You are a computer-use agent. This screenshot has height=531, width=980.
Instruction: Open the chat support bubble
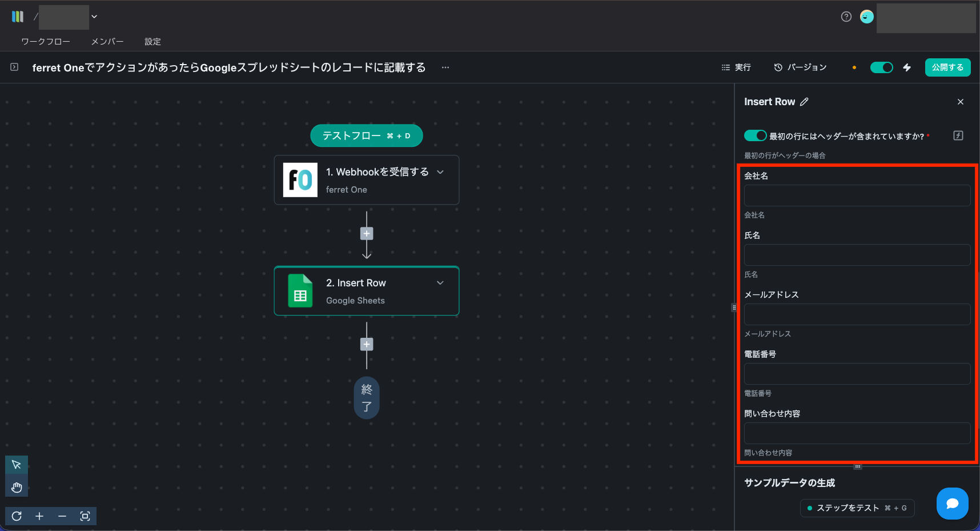tap(952, 504)
